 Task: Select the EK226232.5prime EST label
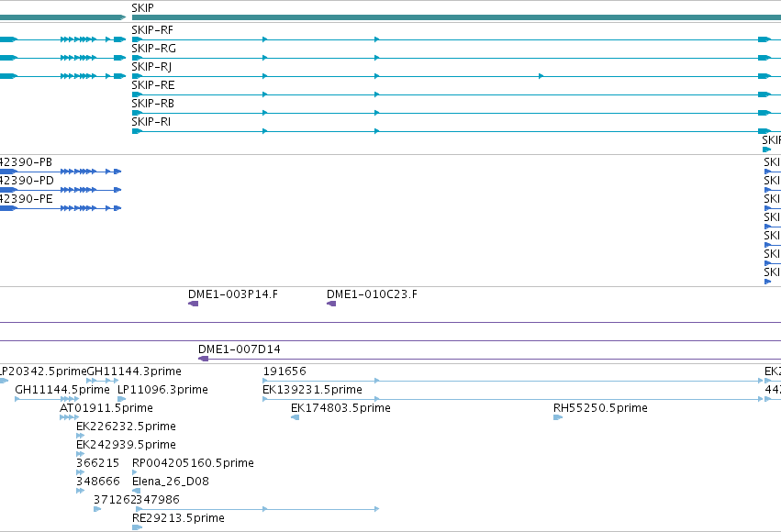[126, 427]
